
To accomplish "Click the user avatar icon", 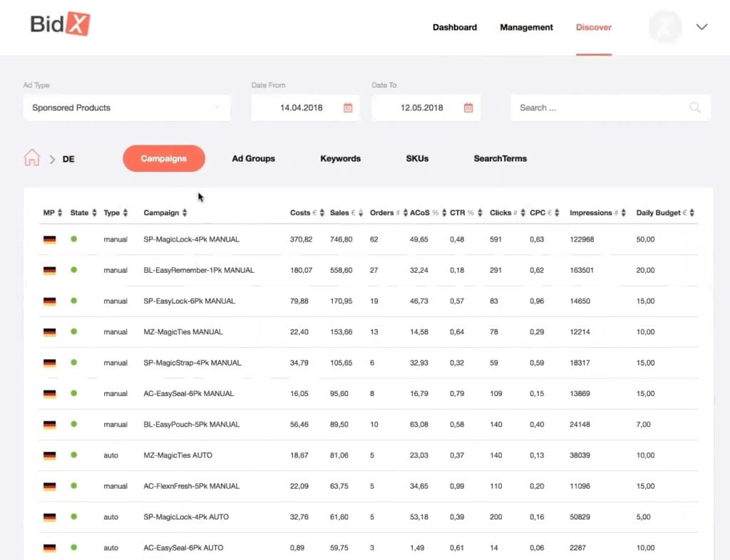I will pyautogui.click(x=665, y=27).
